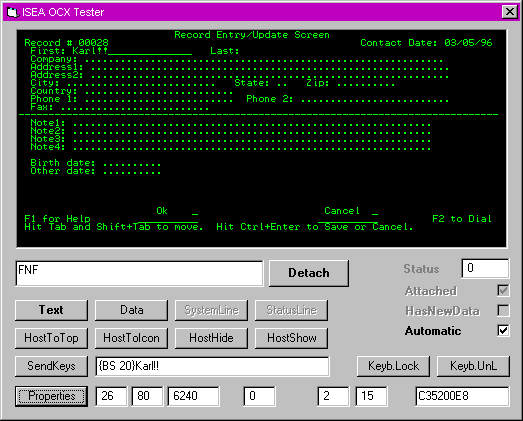Toggle the HasNewData checkbox

point(503,311)
